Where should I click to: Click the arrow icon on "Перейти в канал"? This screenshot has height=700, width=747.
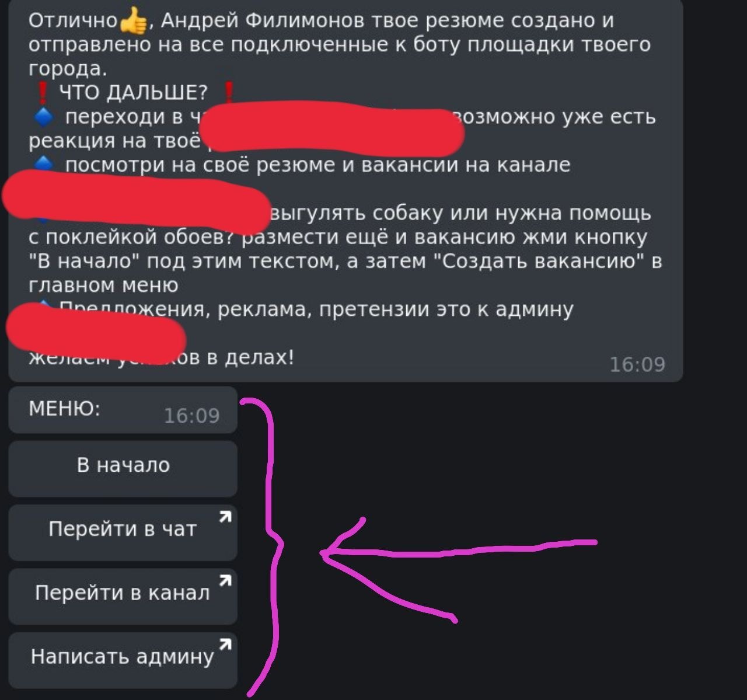[225, 580]
